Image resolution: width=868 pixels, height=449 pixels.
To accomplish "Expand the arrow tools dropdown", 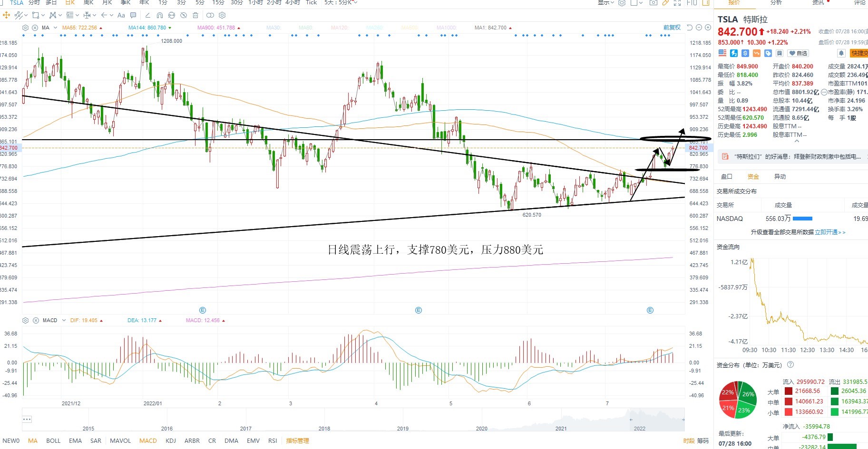I will (x=111, y=15).
